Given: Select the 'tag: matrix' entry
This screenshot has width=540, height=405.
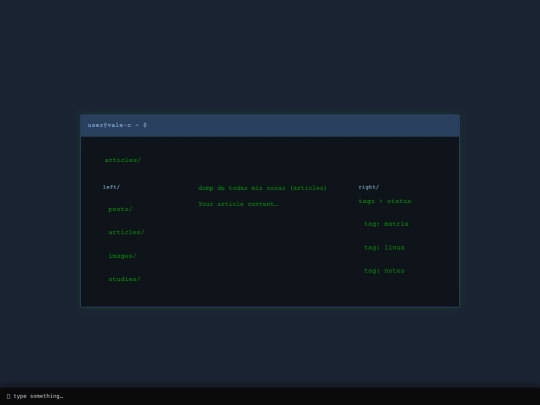Looking at the screenshot, I should (386, 224).
